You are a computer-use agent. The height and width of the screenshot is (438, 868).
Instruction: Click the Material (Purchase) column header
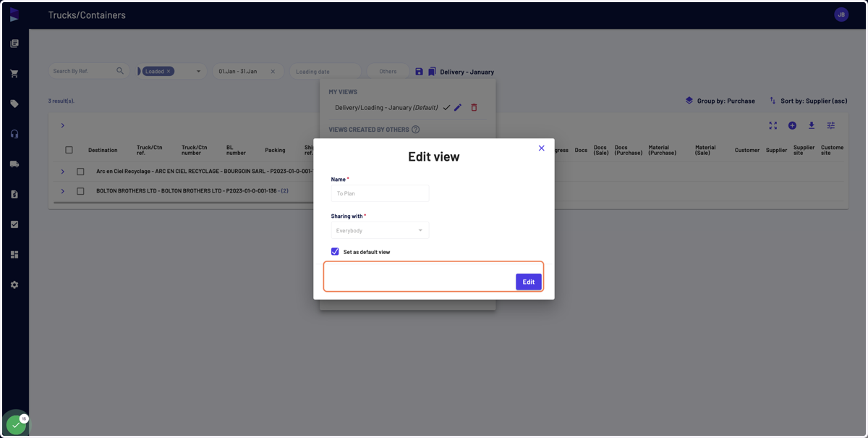(x=663, y=150)
